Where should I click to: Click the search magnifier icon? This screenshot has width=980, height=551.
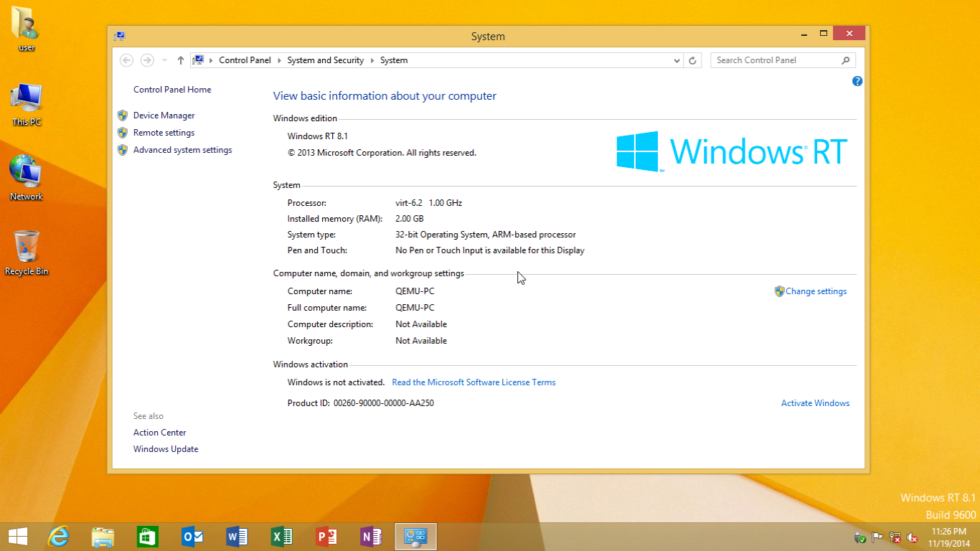846,60
